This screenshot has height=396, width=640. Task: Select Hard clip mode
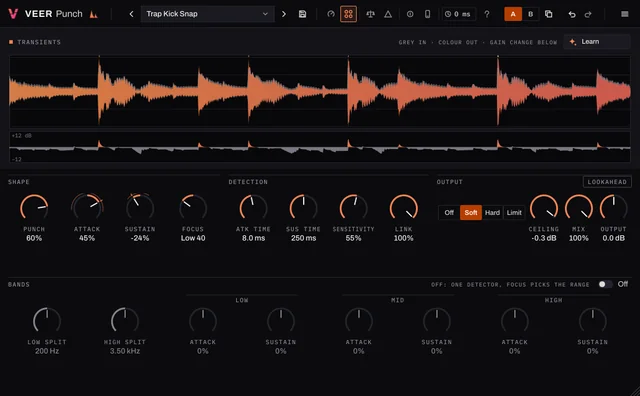point(492,212)
